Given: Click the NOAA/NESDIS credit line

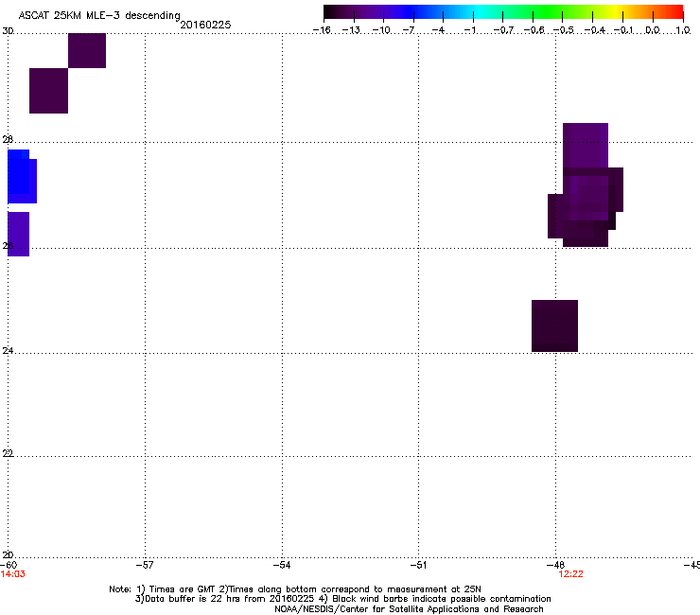Looking at the screenshot, I should 409,609.
